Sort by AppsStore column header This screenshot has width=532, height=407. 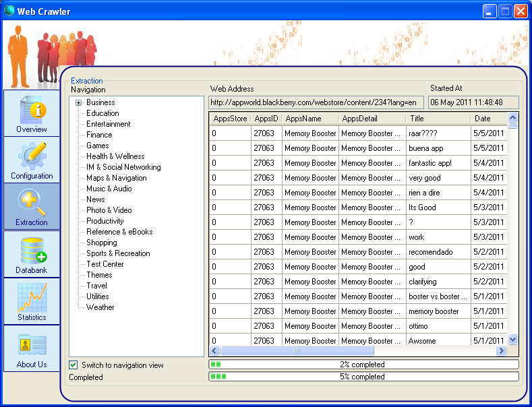230,119
